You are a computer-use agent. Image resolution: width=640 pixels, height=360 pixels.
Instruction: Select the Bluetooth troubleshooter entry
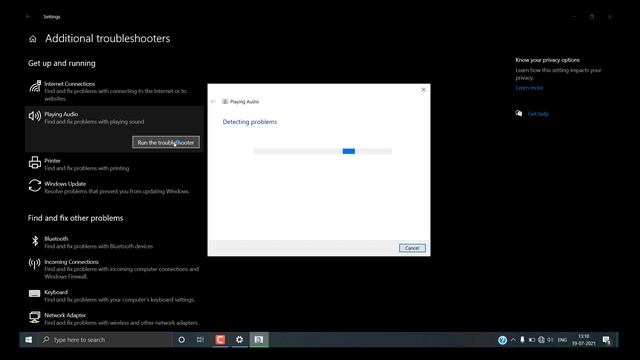click(x=114, y=242)
